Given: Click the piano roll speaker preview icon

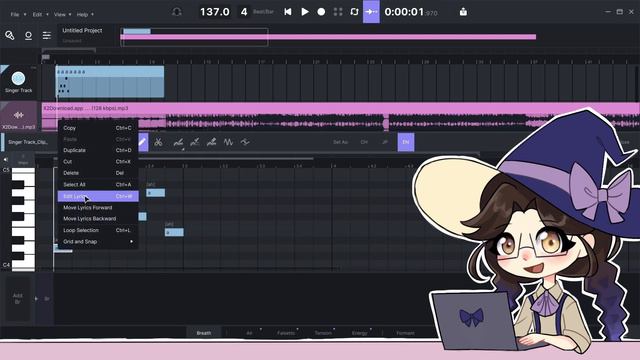Looking at the screenshot, I should coord(6,160).
